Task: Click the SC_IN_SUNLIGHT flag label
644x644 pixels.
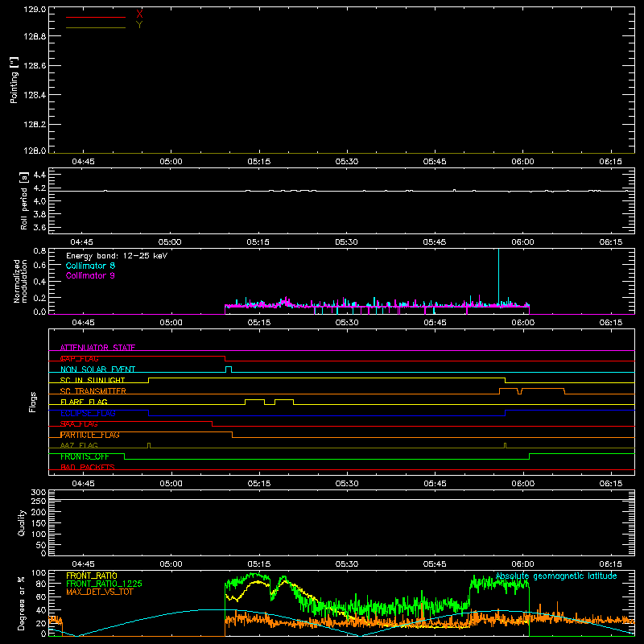Action: 93,380
